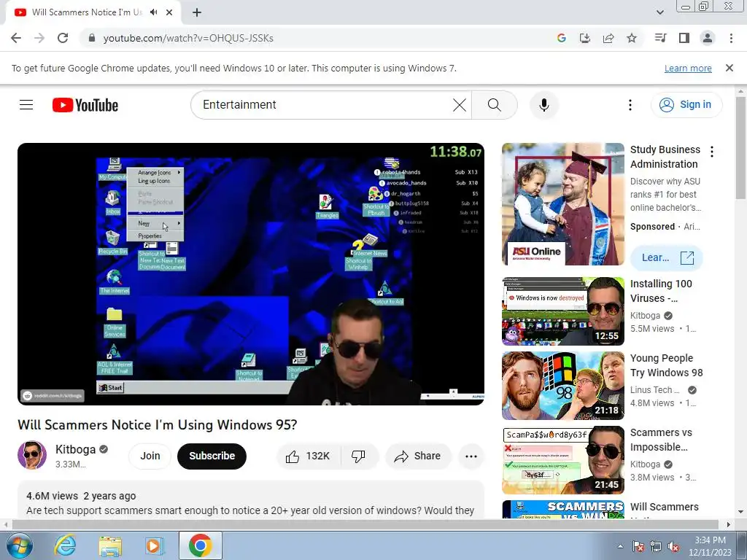Click the Sign in button
The height and width of the screenshot is (560, 747).
point(686,105)
